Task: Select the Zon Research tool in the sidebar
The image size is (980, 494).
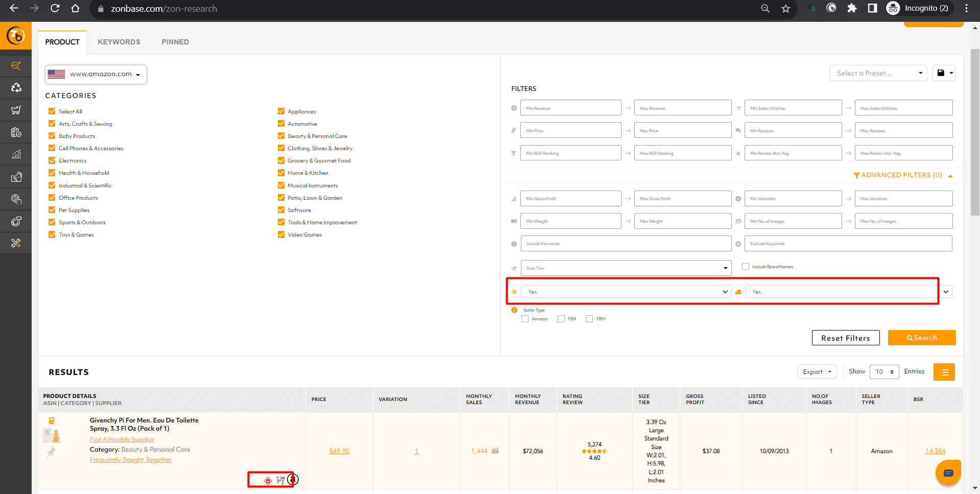Action: click(16, 65)
